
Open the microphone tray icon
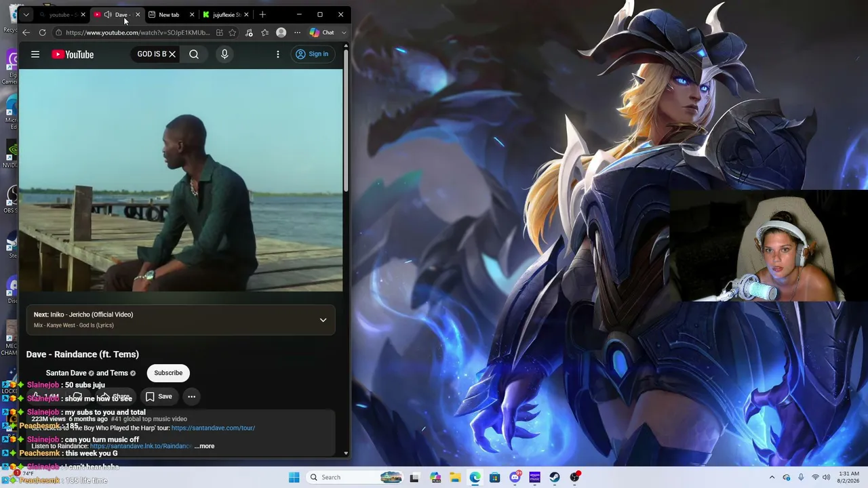click(801, 477)
